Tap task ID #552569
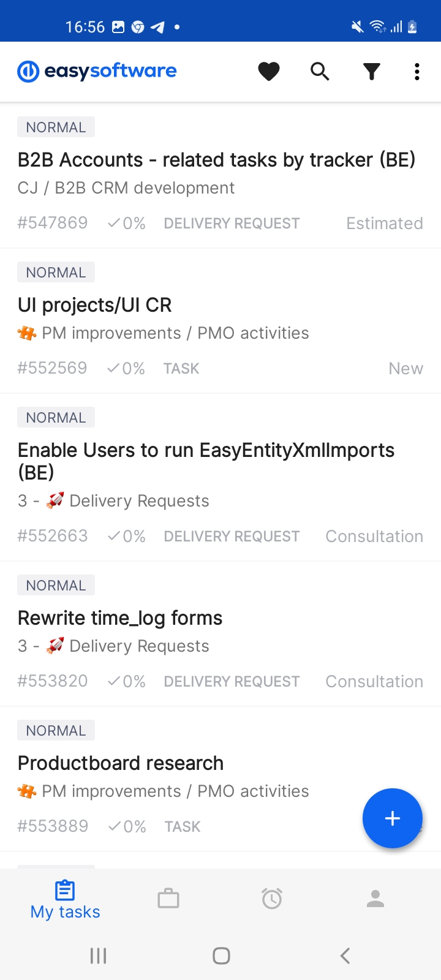Image resolution: width=441 pixels, height=980 pixels. click(x=52, y=368)
